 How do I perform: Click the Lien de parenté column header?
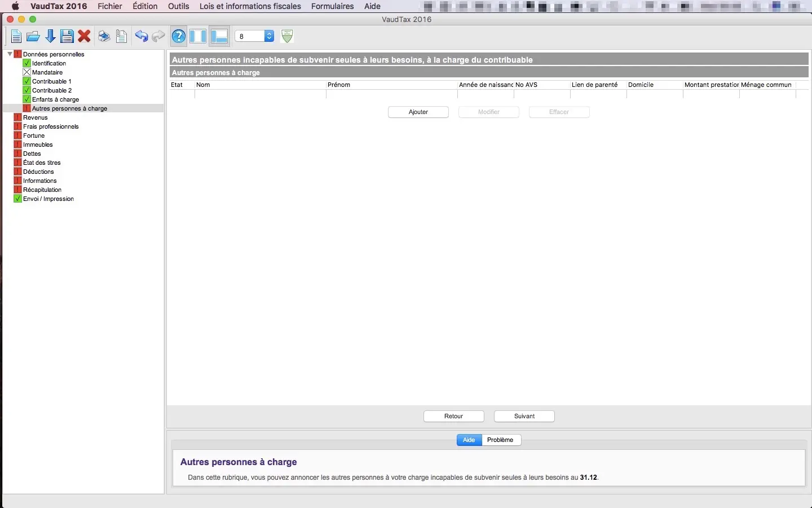click(x=598, y=85)
